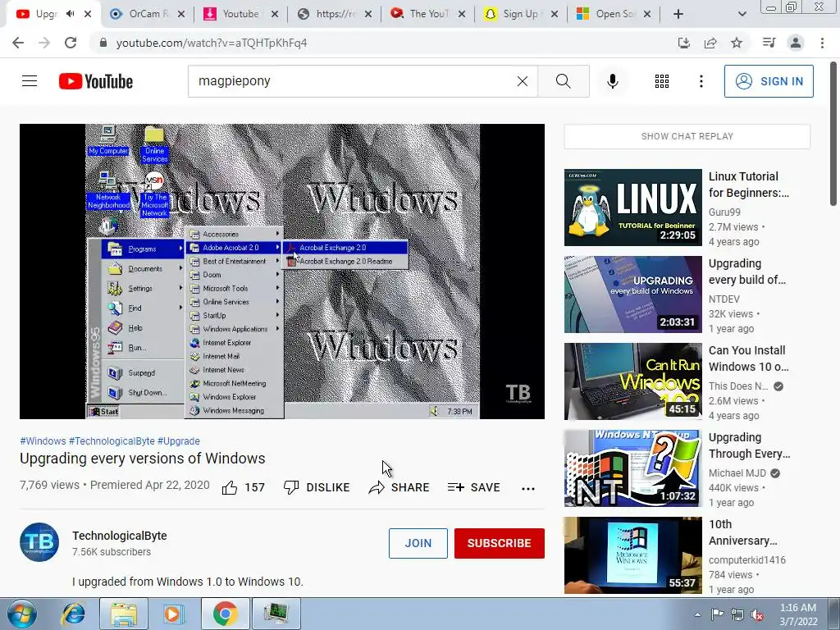Viewport: 840px width, 630px height.
Task: Click SAVE to add to playlist
Action: click(x=474, y=487)
